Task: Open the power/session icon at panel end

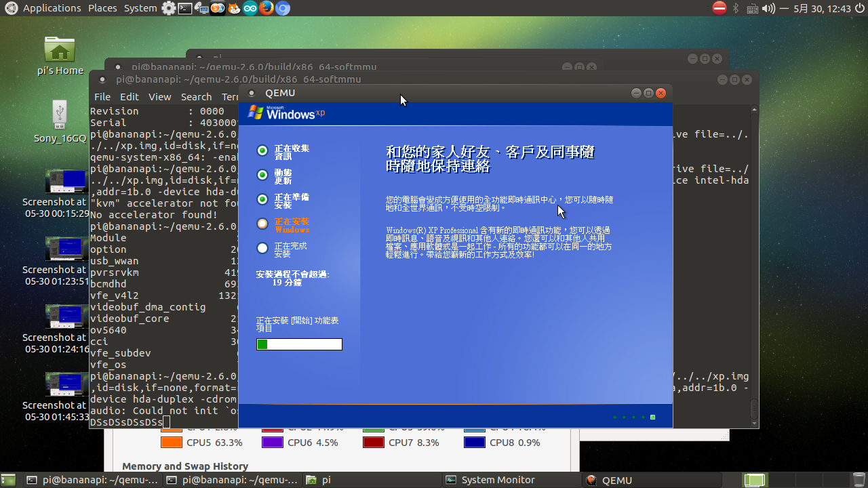Action: (859, 8)
